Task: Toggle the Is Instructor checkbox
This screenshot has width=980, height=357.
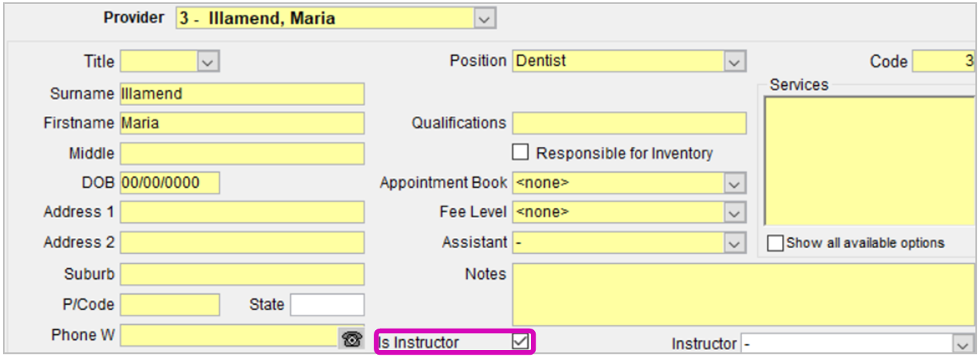Action: [520, 342]
